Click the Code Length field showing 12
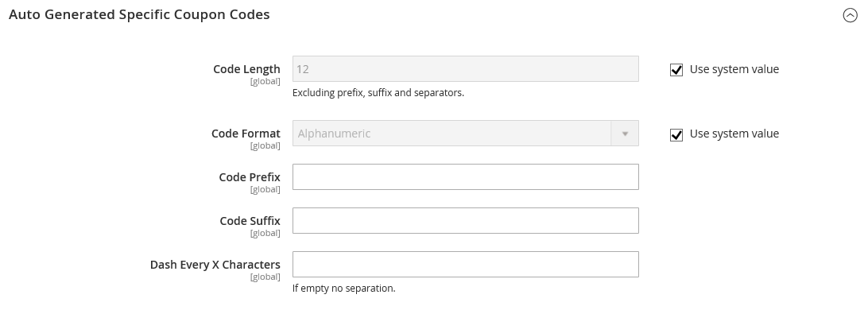The width and height of the screenshot is (868, 310). click(466, 68)
